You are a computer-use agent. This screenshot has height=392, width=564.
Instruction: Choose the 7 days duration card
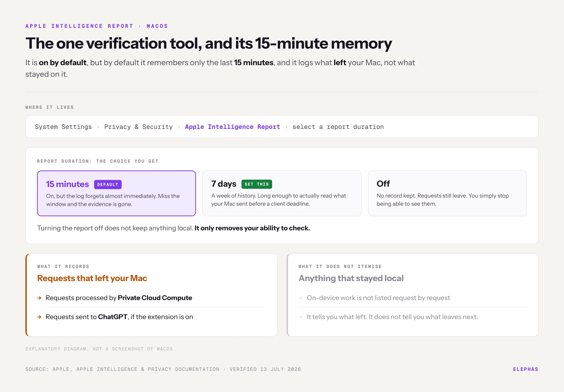(x=282, y=193)
